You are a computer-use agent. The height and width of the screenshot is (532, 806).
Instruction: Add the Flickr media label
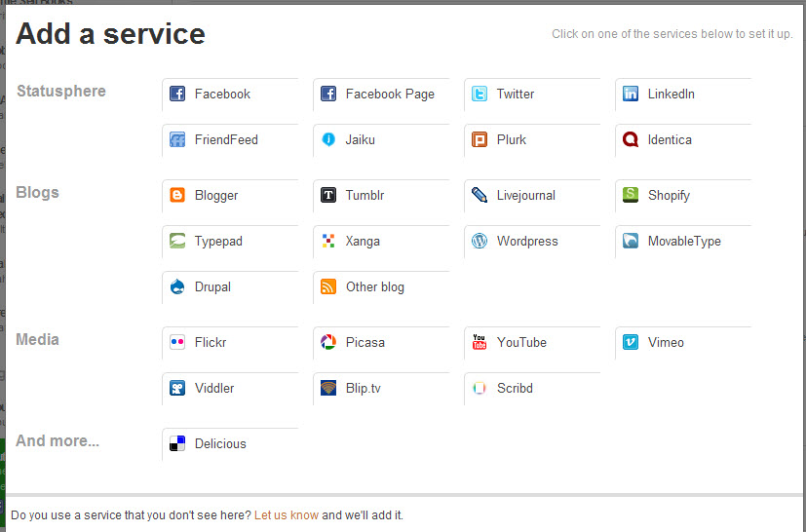click(211, 342)
